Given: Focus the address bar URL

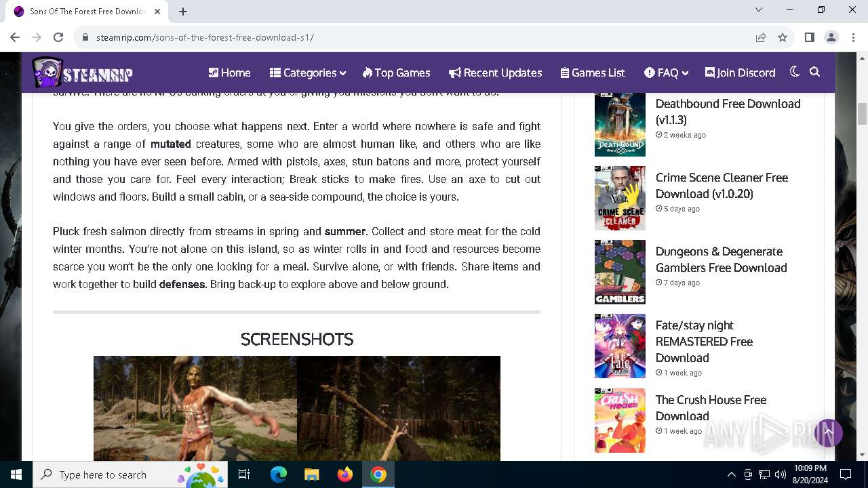Looking at the screenshot, I should (x=205, y=37).
